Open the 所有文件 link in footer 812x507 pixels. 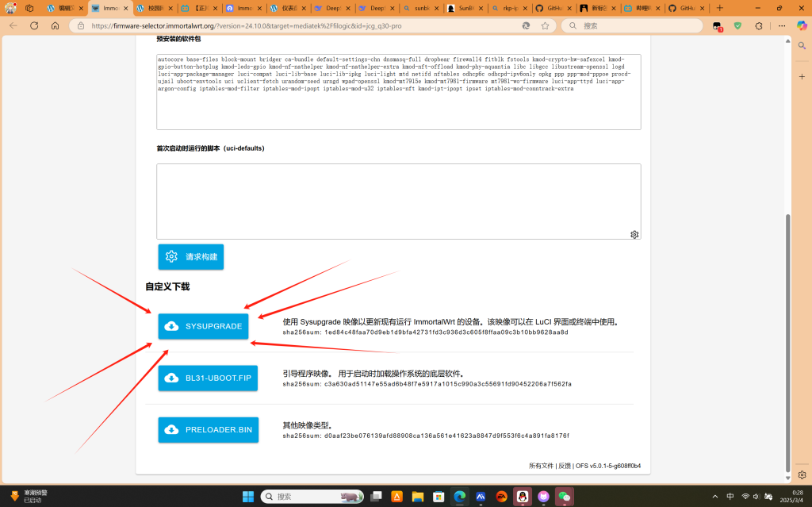point(541,466)
